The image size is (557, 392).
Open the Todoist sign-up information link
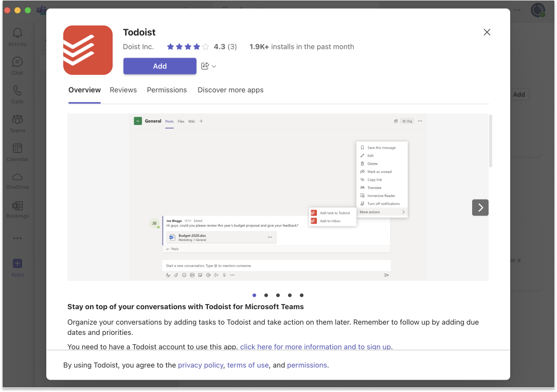[x=315, y=347]
